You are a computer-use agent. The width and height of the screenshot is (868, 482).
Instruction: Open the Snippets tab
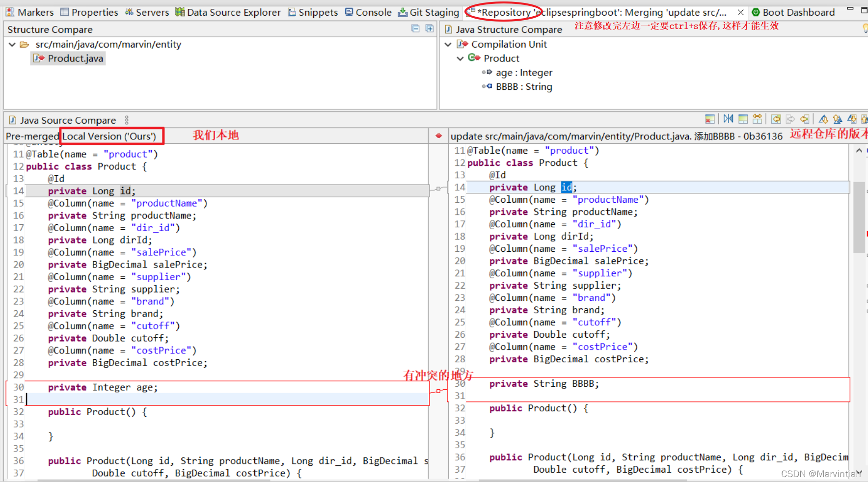coord(313,12)
